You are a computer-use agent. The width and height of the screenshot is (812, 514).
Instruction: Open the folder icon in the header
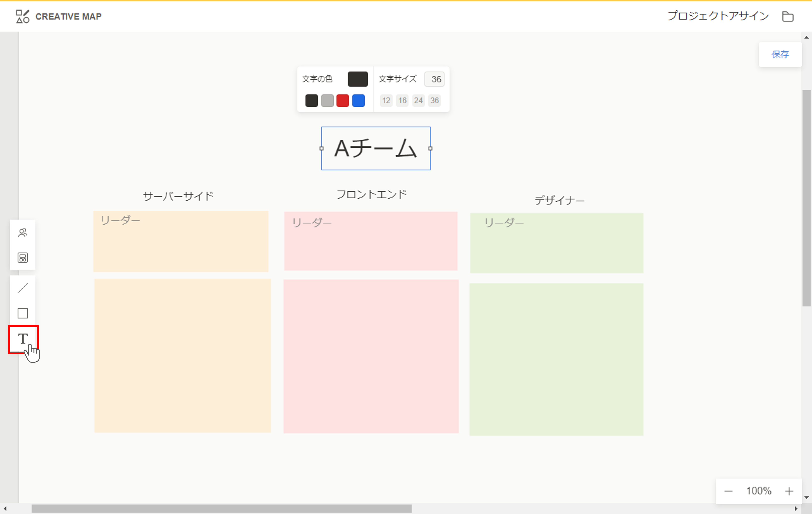[788, 16]
